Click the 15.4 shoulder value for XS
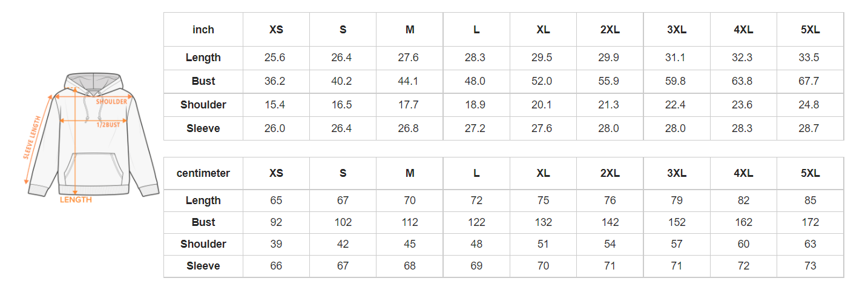 coord(276,105)
